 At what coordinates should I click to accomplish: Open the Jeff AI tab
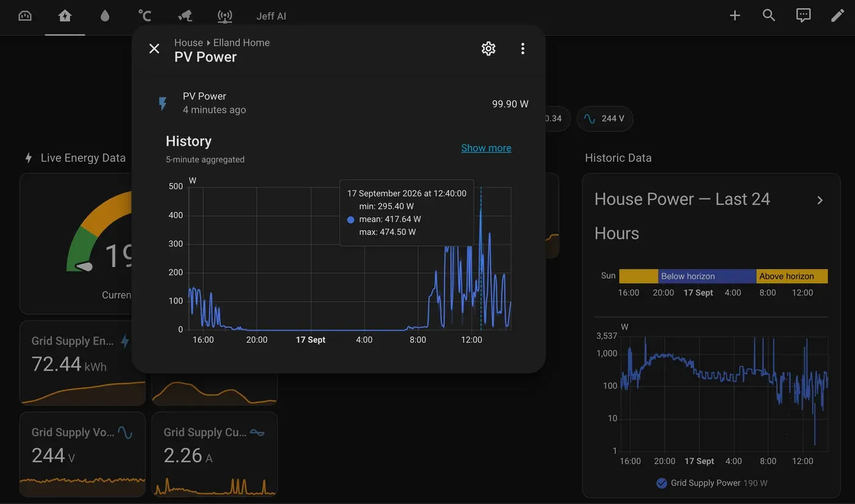(271, 16)
